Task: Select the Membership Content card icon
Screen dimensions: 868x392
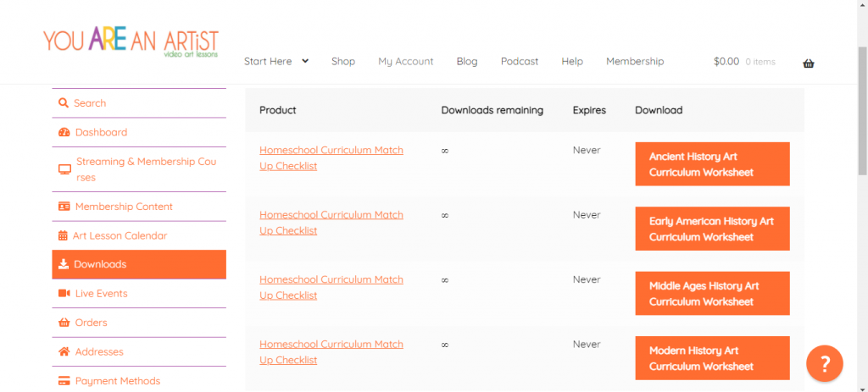Action: coord(64,207)
